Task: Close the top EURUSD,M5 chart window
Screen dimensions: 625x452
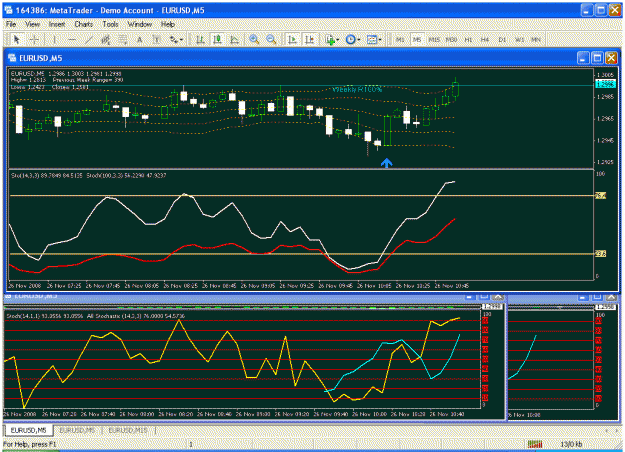Action: point(611,58)
